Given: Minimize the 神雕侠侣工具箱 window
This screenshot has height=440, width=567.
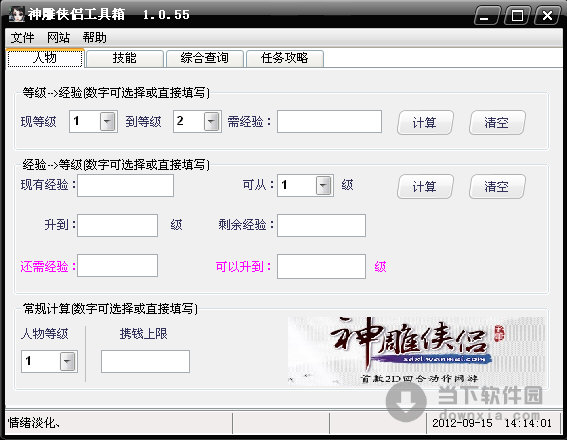Looking at the screenshot, I should [486, 16].
